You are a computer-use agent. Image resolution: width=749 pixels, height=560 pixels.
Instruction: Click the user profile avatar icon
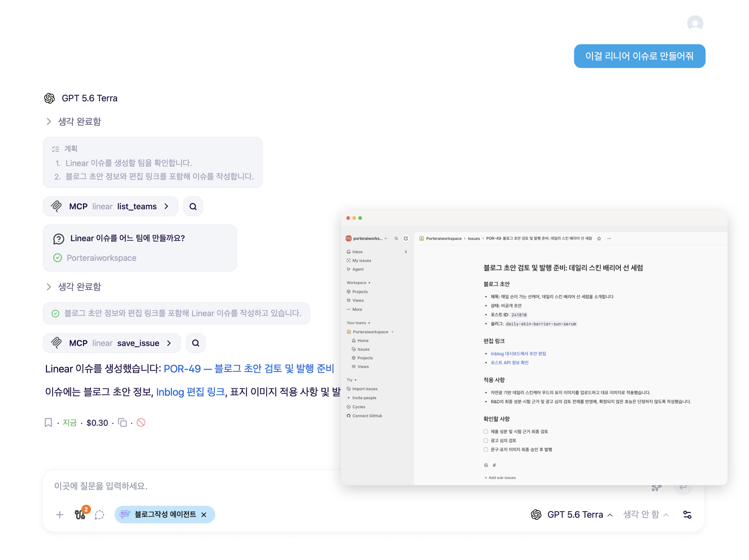point(695,23)
